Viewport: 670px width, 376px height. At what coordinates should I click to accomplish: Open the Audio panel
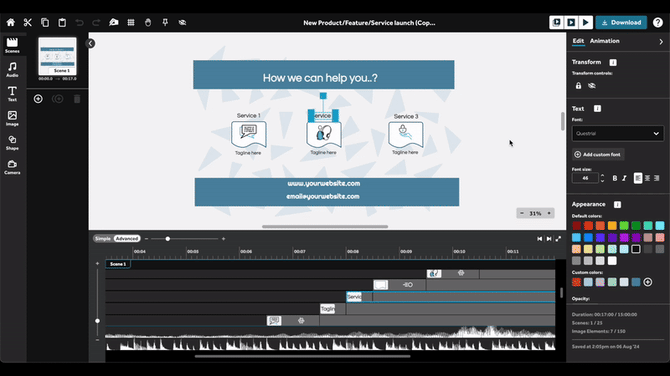coord(12,70)
